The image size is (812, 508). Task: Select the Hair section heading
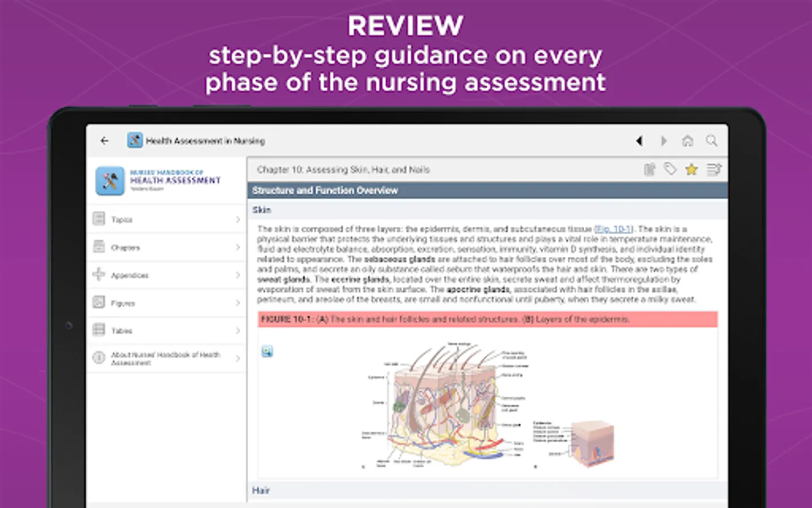point(261,491)
